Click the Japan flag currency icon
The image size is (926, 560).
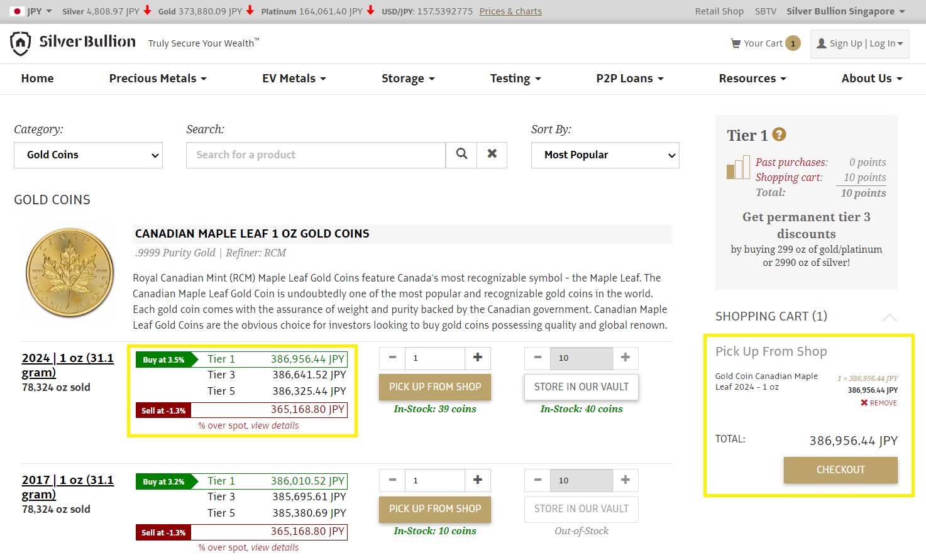[x=17, y=11]
